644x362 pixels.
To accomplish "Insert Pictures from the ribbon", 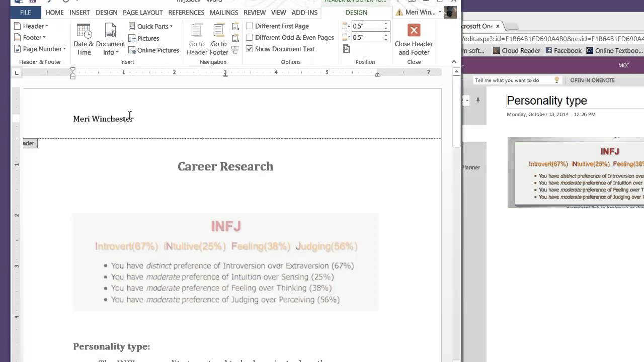I will [144, 38].
